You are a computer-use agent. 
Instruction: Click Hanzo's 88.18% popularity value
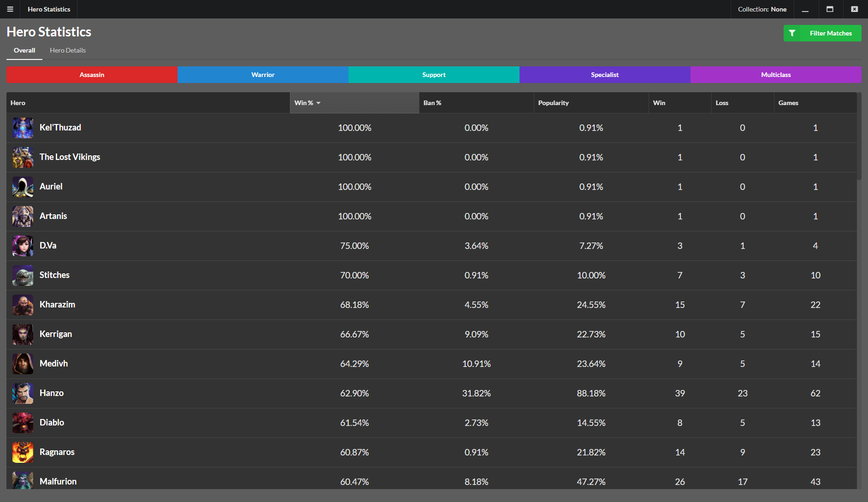(x=591, y=393)
